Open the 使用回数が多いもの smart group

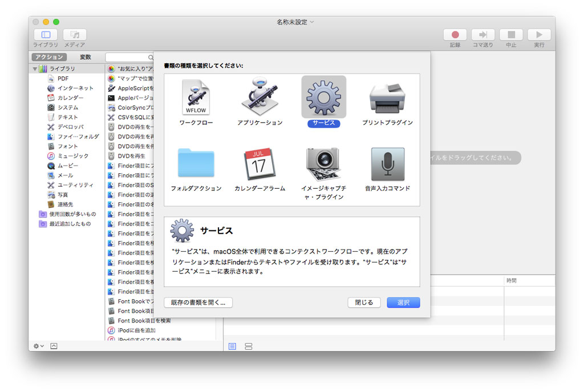[x=67, y=214]
